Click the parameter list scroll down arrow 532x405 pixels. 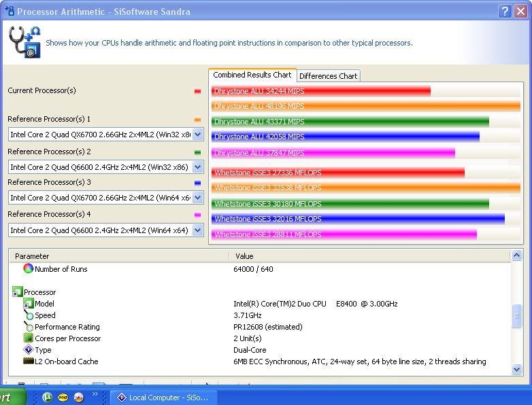516,370
